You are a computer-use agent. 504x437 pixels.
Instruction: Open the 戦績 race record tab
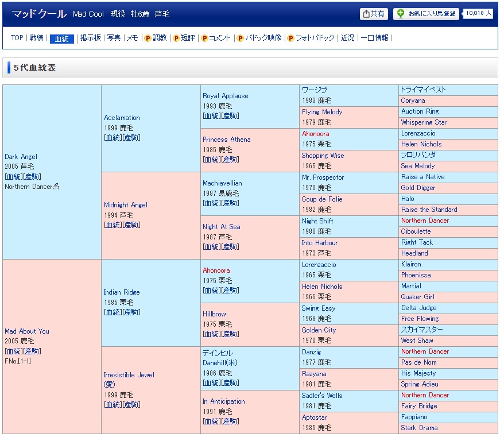click(37, 38)
